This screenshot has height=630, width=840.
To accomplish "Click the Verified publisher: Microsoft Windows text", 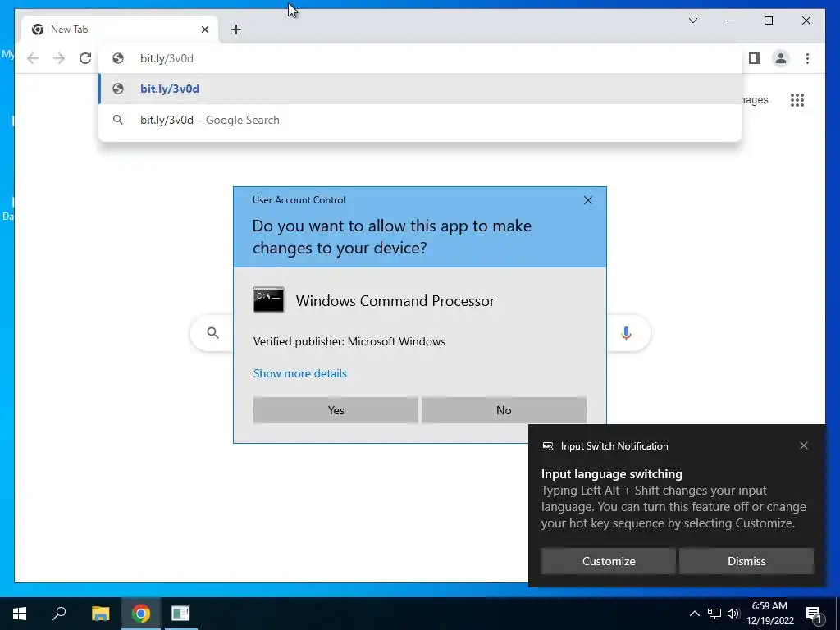I will click(349, 342).
